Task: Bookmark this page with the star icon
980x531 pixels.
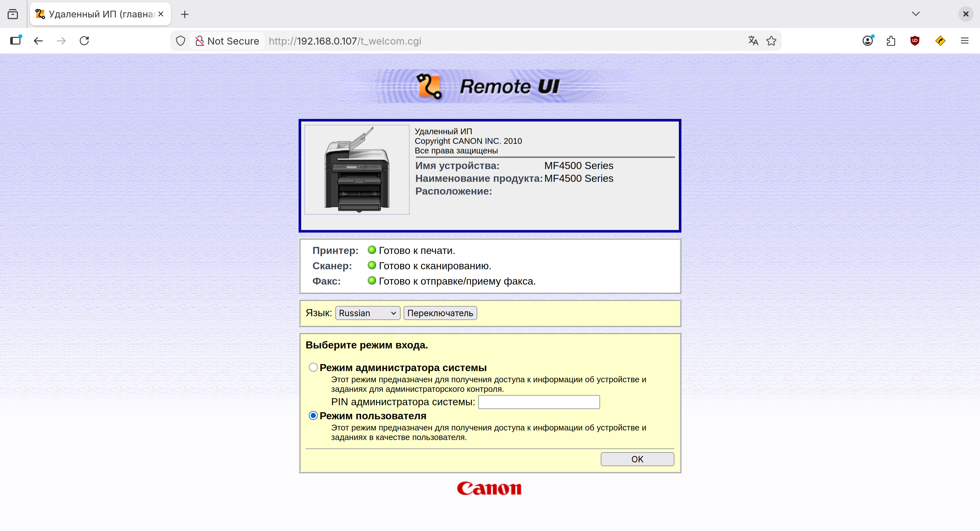Action: click(771, 41)
